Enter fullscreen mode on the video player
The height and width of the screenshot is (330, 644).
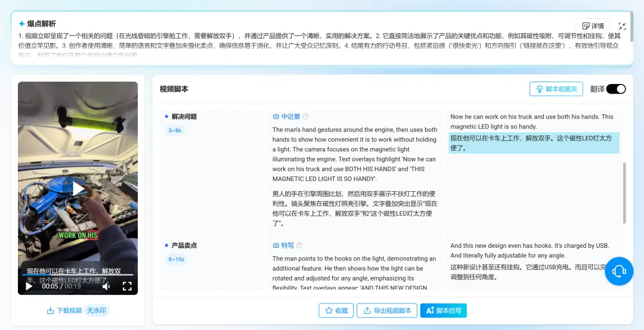pyautogui.click(x=127, y=287)
